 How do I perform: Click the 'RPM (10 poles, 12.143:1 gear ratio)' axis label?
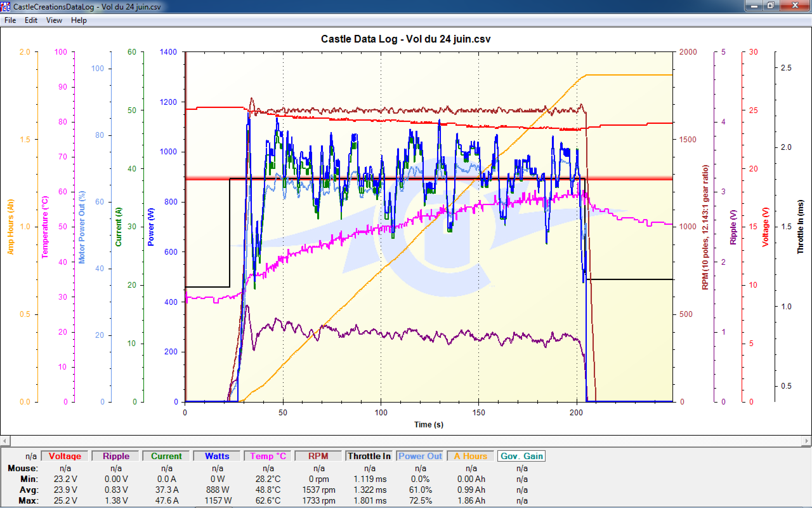705,227
